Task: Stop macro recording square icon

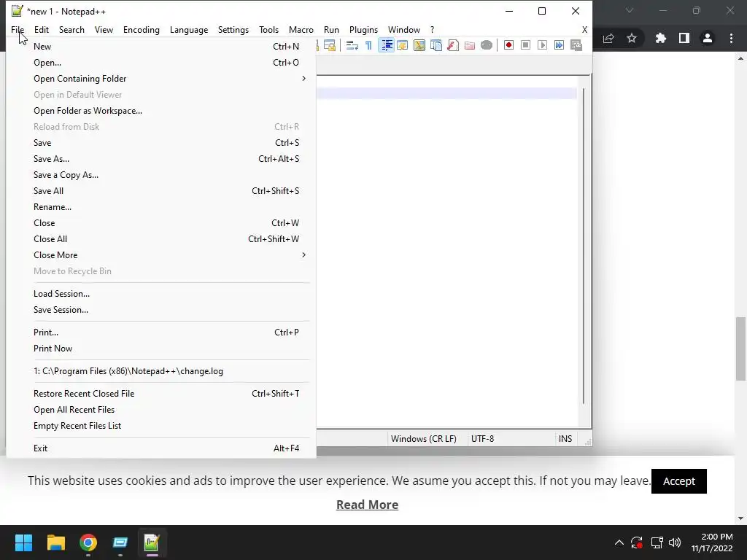Action: (x=525, y=45)
